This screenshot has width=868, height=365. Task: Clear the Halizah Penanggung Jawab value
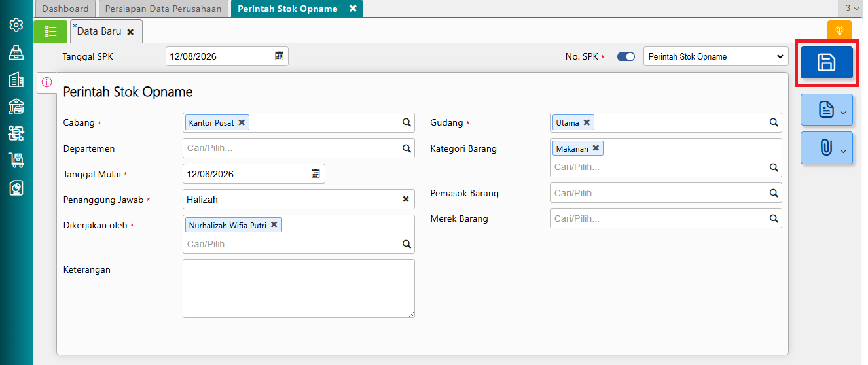pyautogui.click(x=406, y=200)
